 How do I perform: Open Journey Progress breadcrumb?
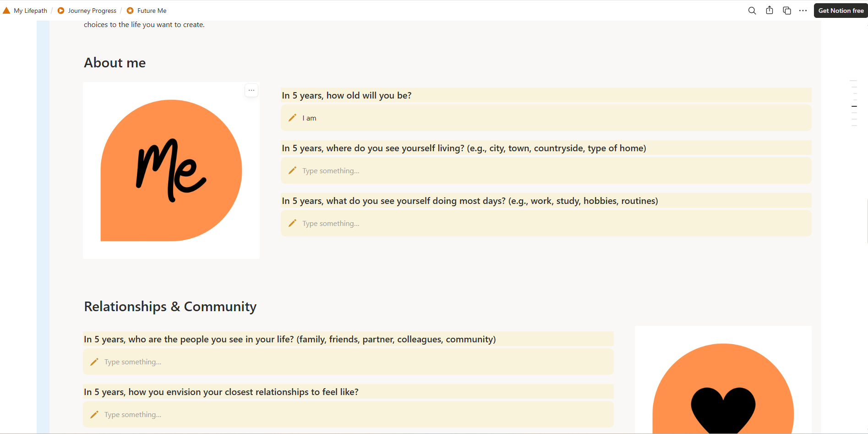(92, 11)
